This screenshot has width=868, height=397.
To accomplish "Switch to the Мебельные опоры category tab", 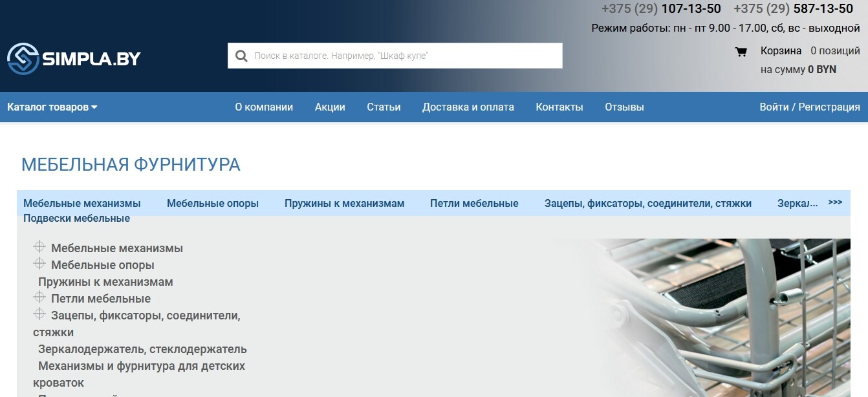I will point(212,202).
